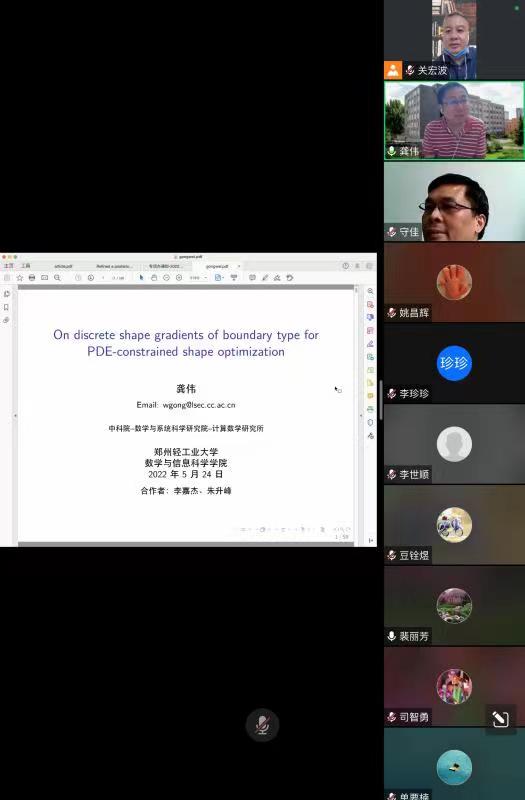Click participant name 李珍珍
This screenshot has width=525, height=800.
coord(414,393)
